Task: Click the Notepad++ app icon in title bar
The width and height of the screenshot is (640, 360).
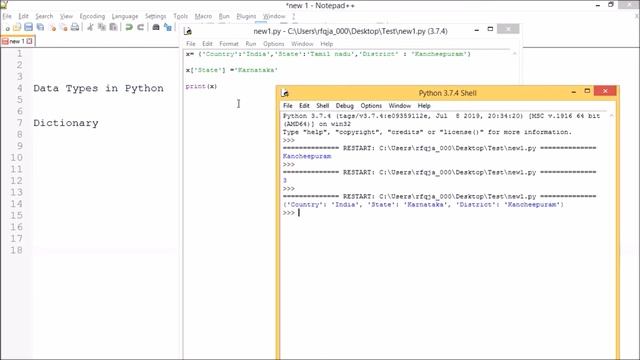Action: click(x=4, y=4)
